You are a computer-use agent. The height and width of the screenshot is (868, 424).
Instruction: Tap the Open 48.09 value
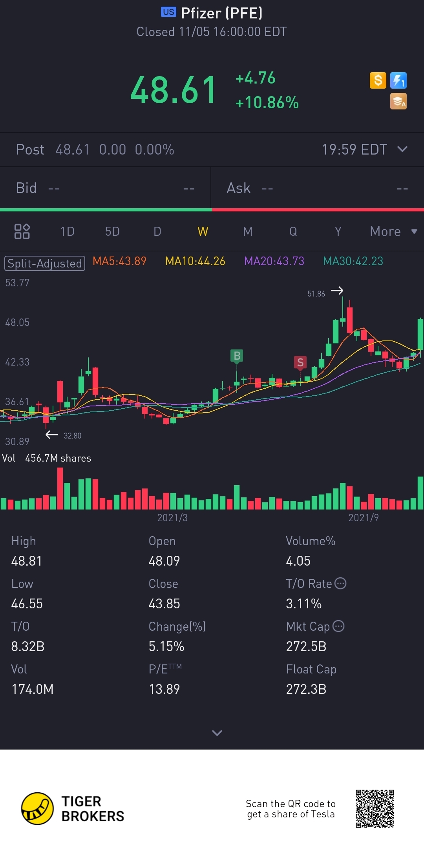click(164, 561)
